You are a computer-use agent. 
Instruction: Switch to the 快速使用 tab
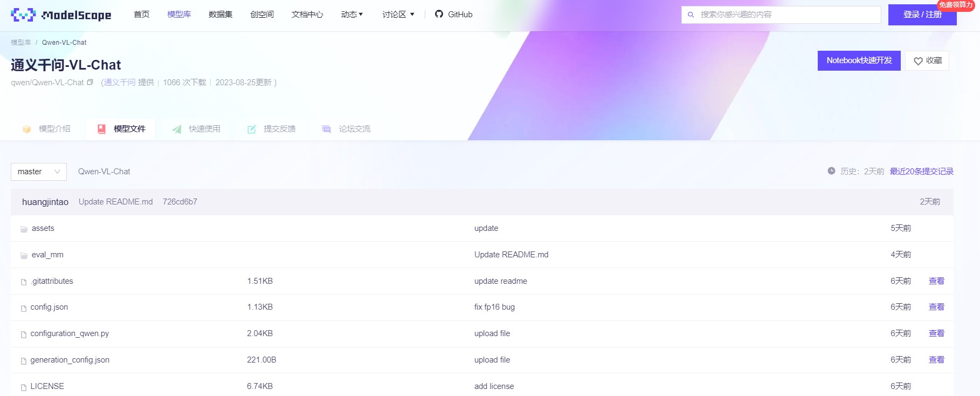pos(196,129)
